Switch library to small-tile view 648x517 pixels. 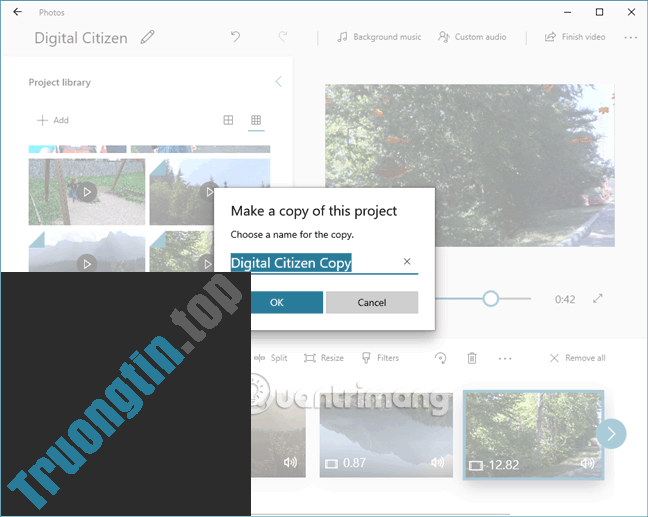(256, 120)
